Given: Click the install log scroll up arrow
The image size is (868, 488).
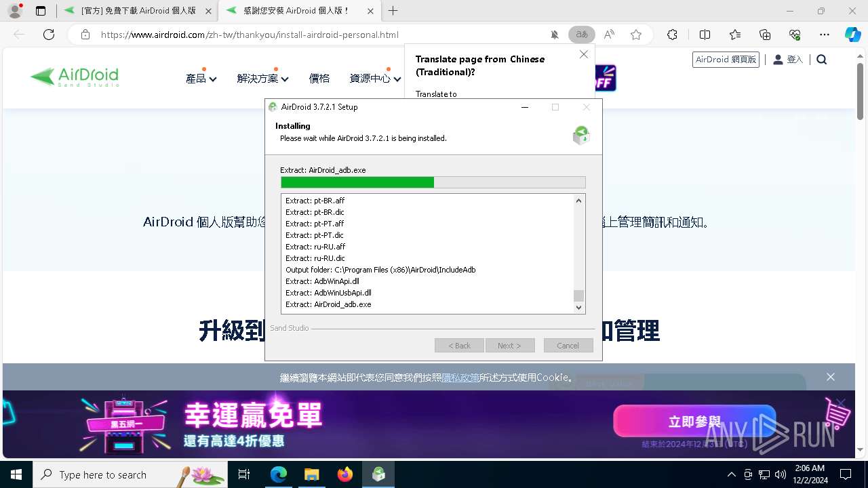Looking at the screenshot, I should pyautogui.click(x=578, y=201).
